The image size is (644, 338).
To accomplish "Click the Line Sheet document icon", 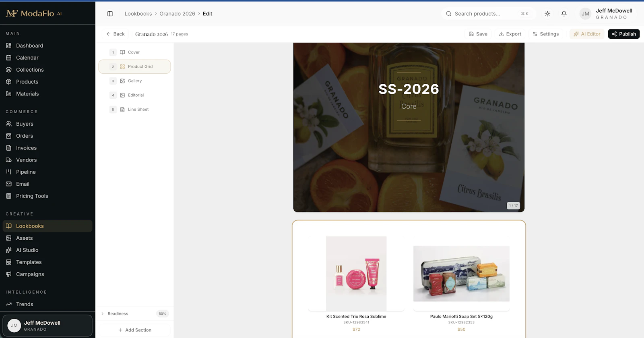I will (x=122, y=110).
